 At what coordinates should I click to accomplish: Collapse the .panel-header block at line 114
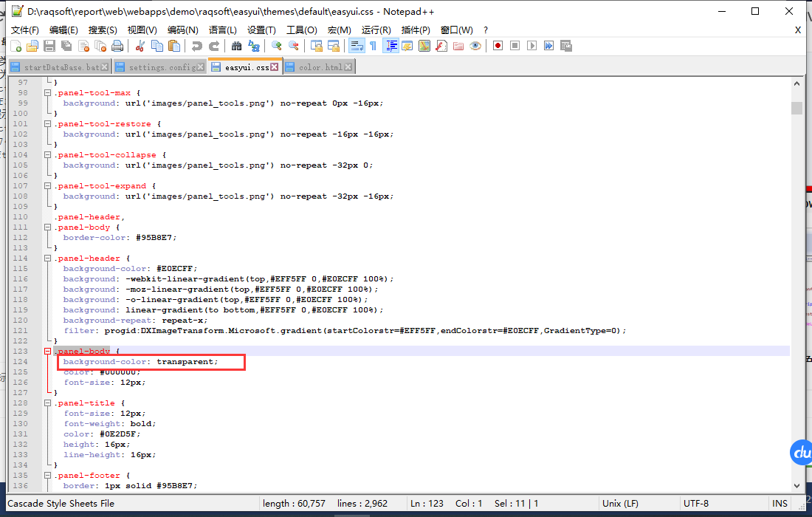point(48,258)
